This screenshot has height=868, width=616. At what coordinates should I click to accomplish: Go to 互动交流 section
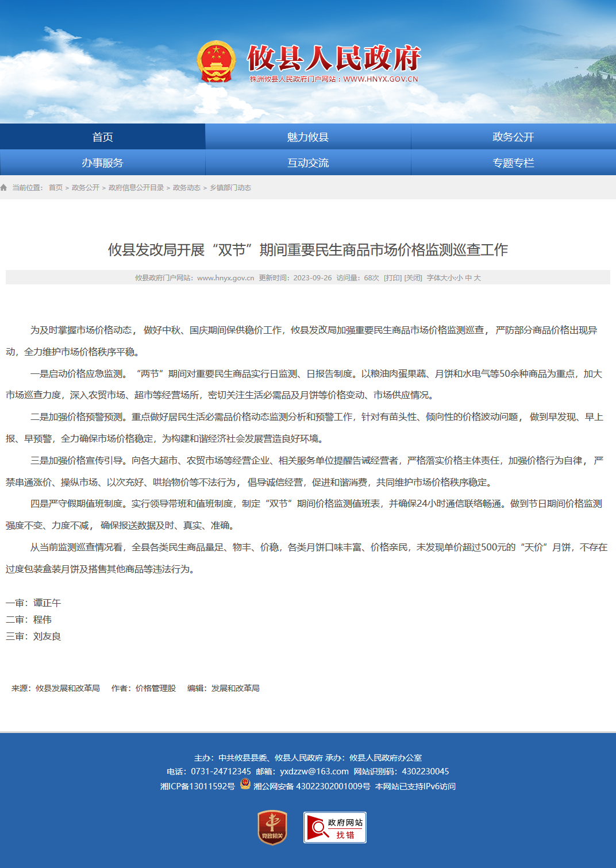(x=308, y=163)
